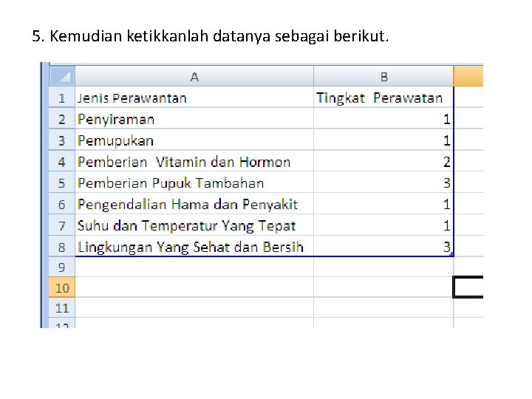Select column B header

[383, 76]
